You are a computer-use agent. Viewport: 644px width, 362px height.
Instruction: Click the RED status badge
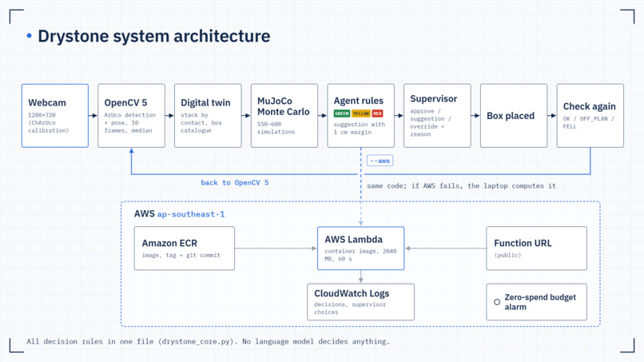coord(377,113)
